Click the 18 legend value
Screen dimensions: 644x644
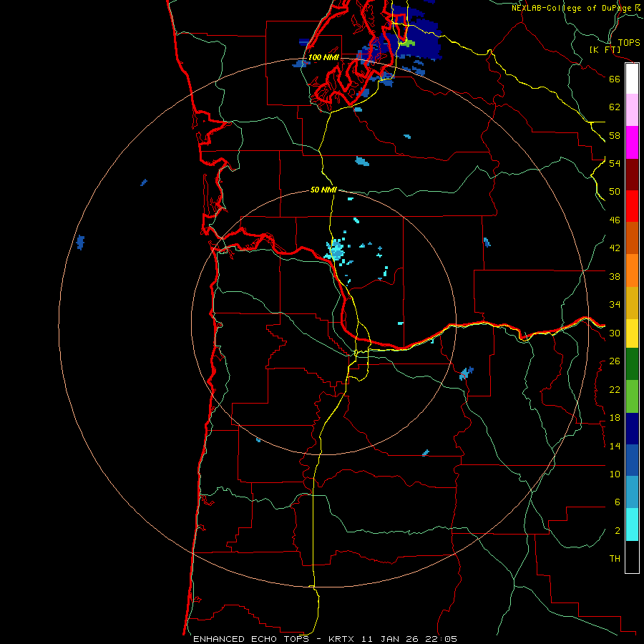point(615,418)
